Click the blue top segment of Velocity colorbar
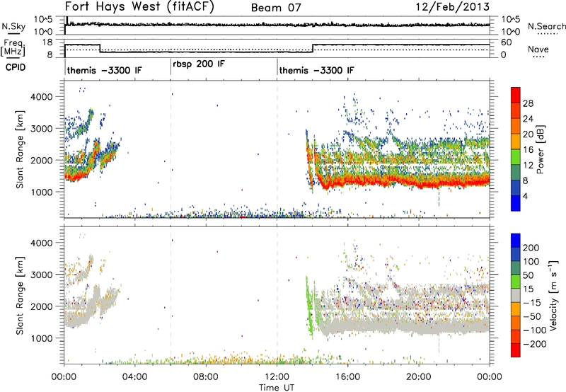The image size is (566, 392). pos(516,241)
